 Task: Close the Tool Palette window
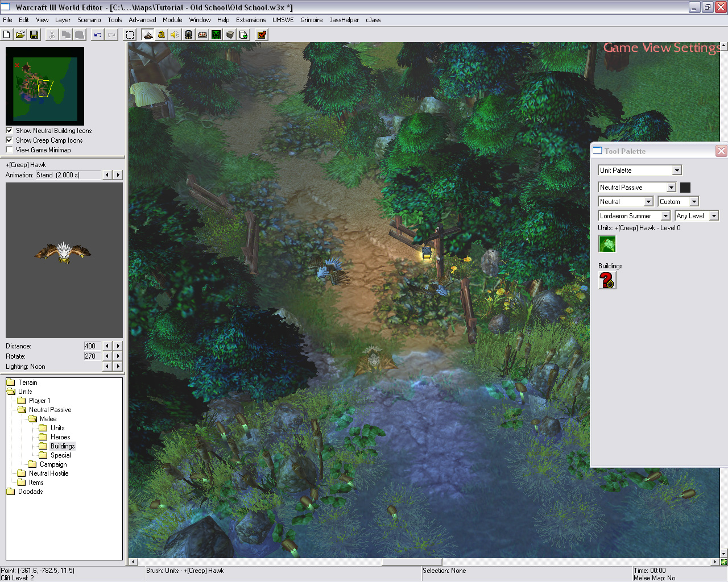click(x=721, y=151)
